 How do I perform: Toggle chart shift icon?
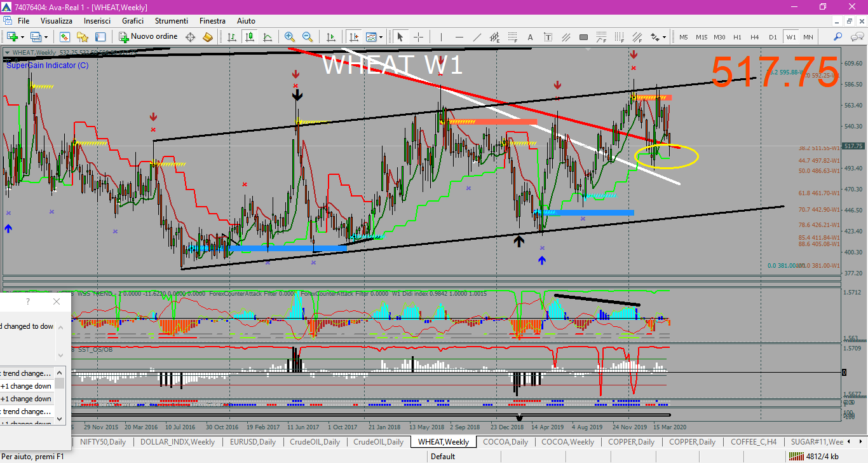click(353, 37)
